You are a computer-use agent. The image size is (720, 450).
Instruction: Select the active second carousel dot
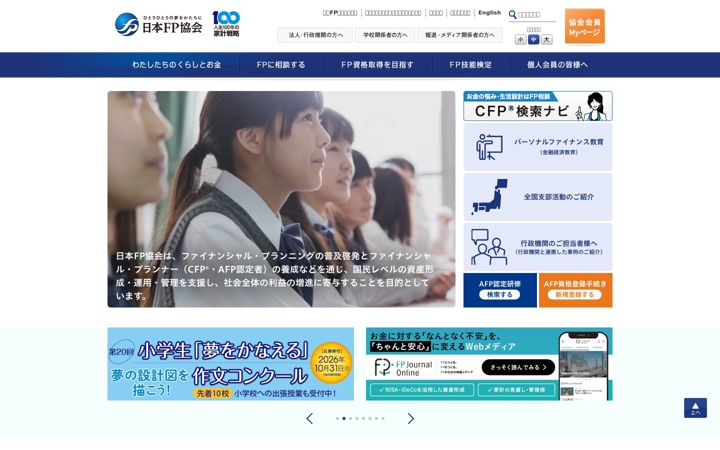tap(344, 418)
